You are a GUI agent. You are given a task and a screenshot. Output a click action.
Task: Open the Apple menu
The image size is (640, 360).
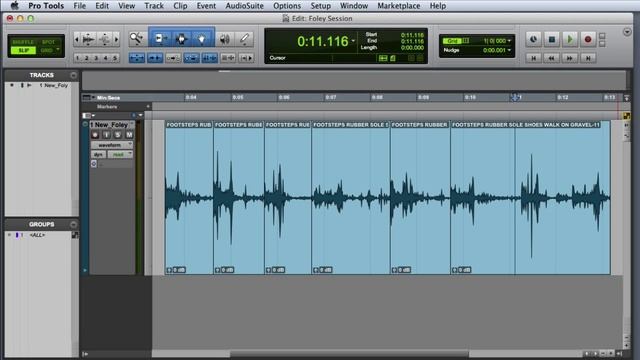pos(14,6)
